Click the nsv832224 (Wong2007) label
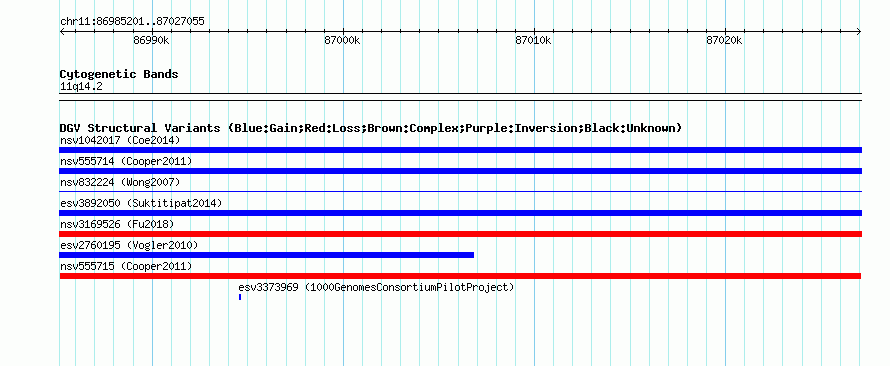The width and height of the screenshot is (890, 366). coord(119,182)
